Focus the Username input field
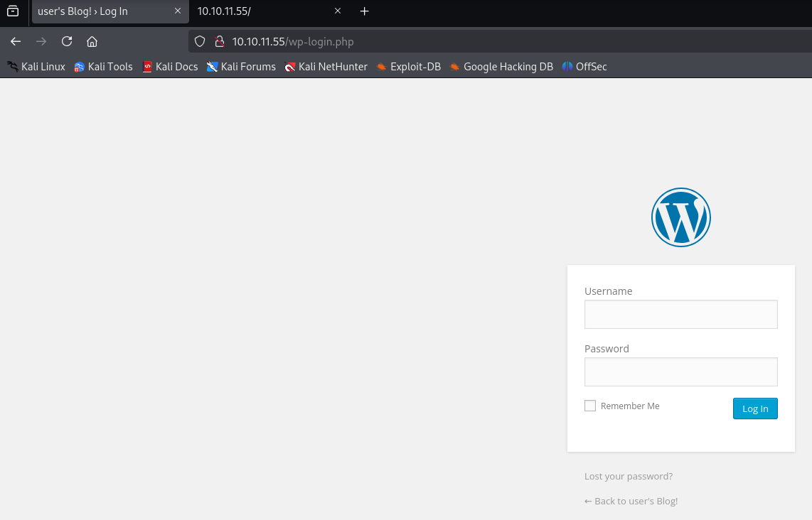The height and width of the screenshot is (520, 812). tap(680, 314)
